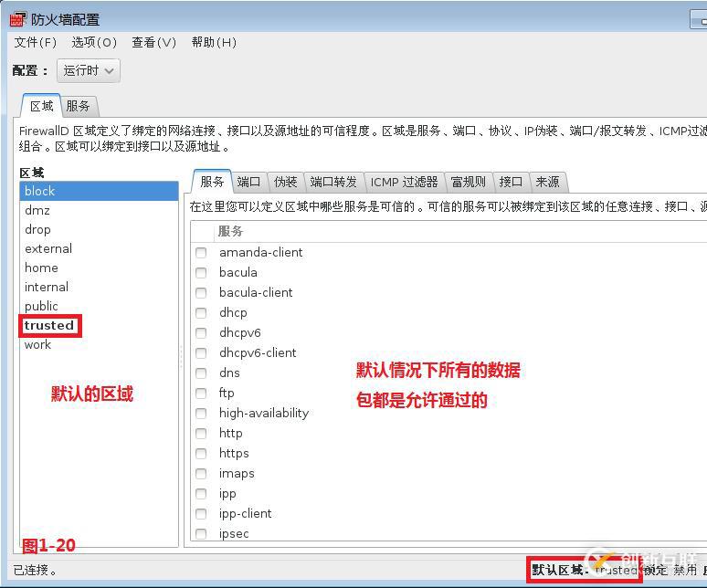The height and width of the screenshot is (588, 707).
Task: Switch to the top-level 服务 tab next to 区域
Action: 78,106
